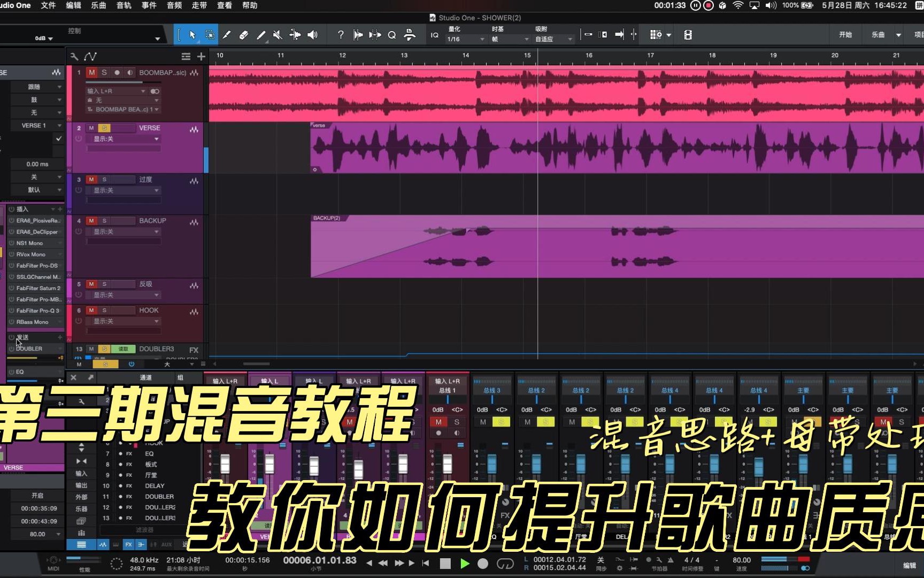Choose the Split (knife) tool
Screen dimensions: 924x578
click(x=227, y=35)
